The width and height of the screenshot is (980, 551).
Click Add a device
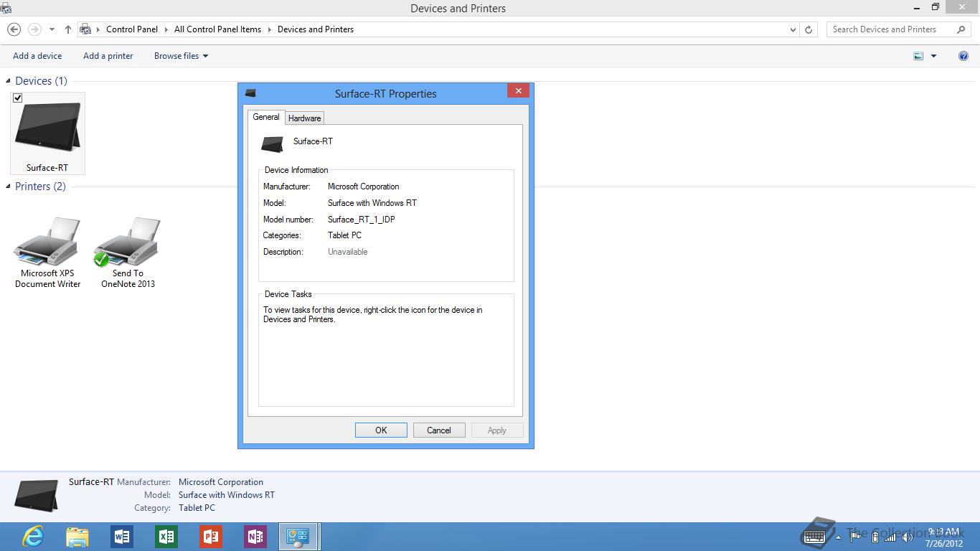[x=37, y=56]
